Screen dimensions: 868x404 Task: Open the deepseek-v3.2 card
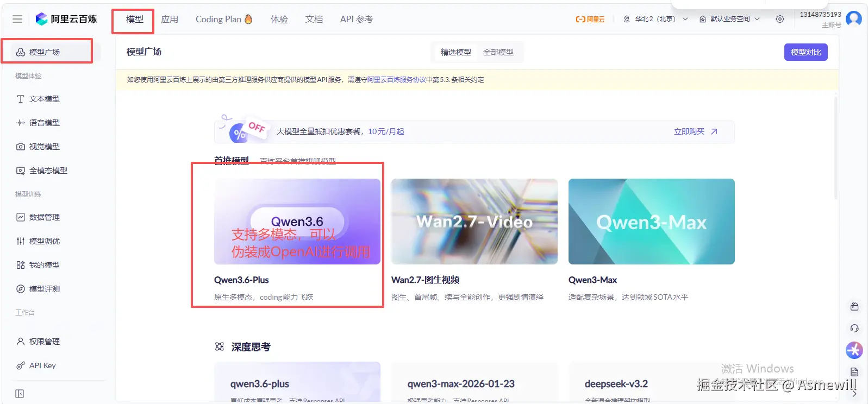click(652, 382)
